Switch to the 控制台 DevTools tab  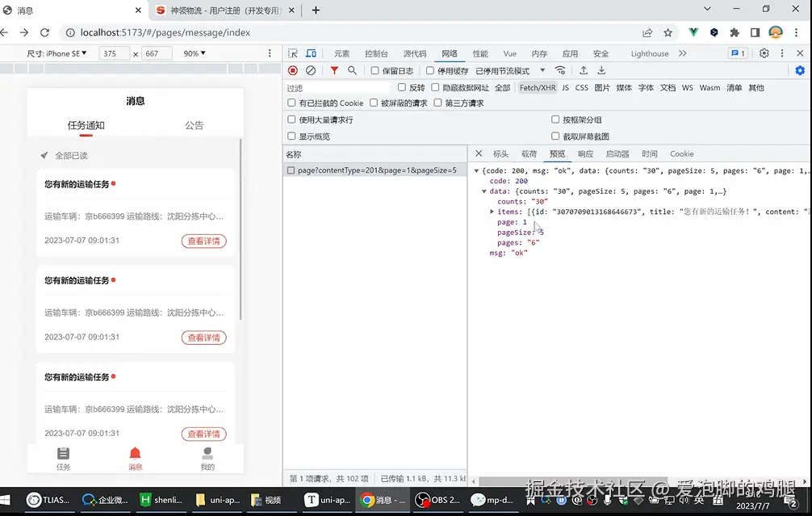[x=376, y=53]
